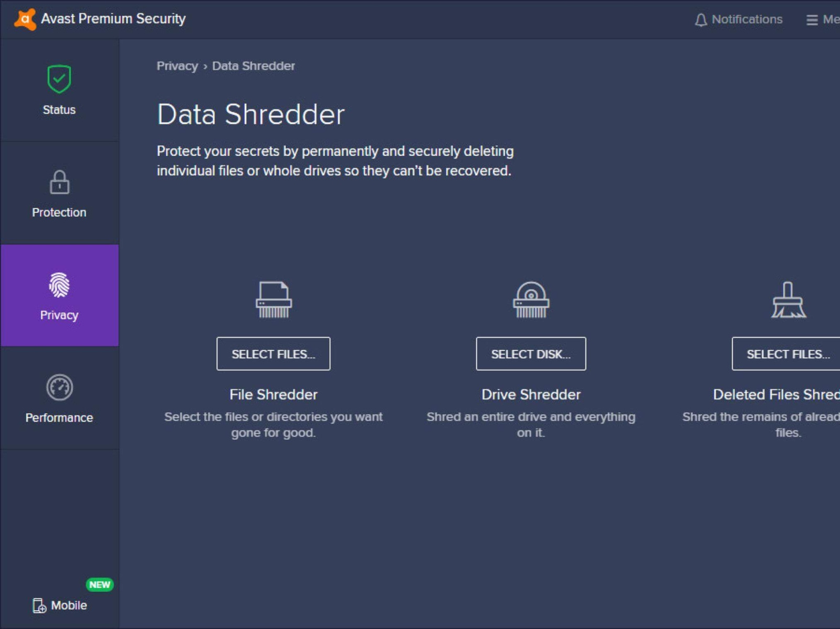Image resolution: width=840 pixels, height=629 pixels.
Task: Select the Privacy fingerprint tab
Action: click(x=59, y=296)
